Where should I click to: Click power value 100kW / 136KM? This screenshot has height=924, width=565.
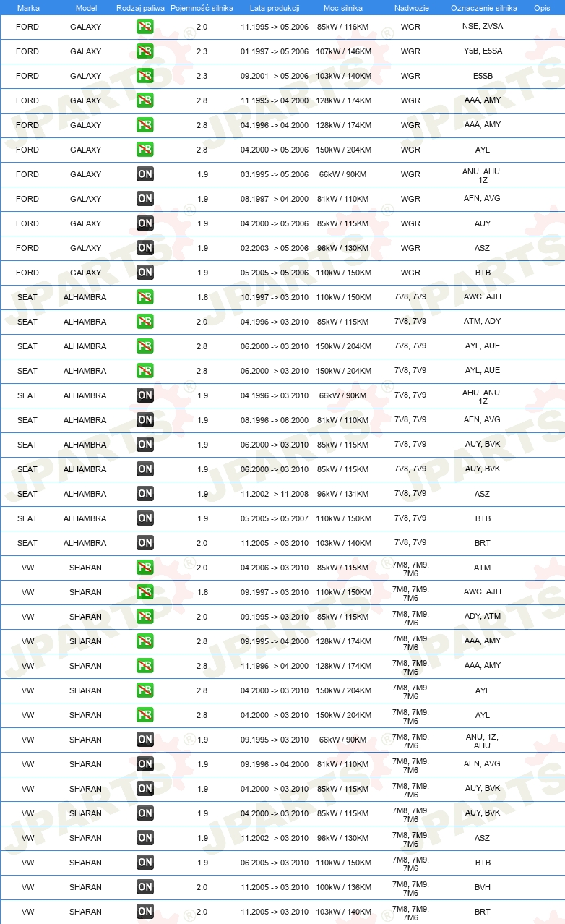click(x=344, y=887)
